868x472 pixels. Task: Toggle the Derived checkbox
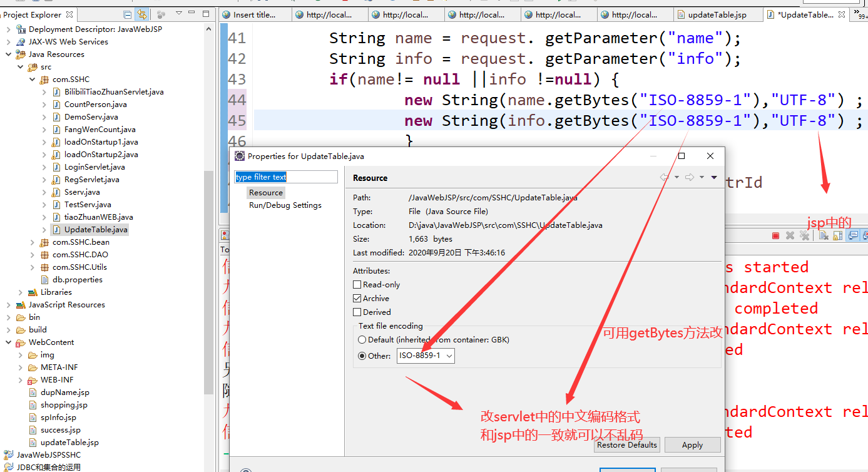click(357, 312)
